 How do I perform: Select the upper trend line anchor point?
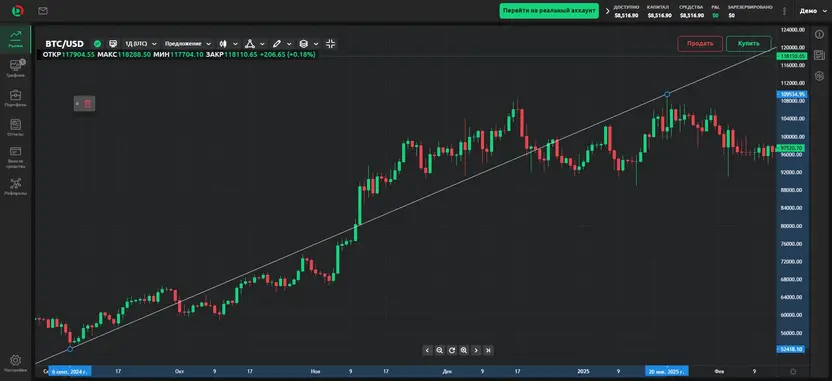(x=667, y=94)
